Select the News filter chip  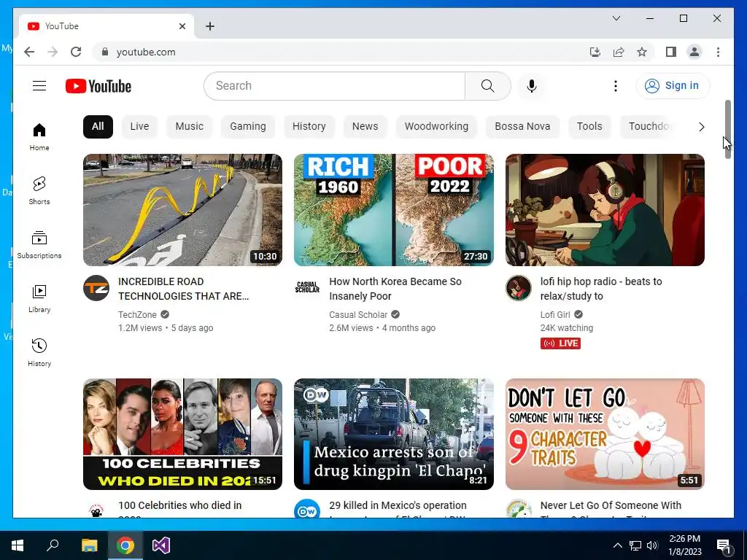(x=365, y=127)
